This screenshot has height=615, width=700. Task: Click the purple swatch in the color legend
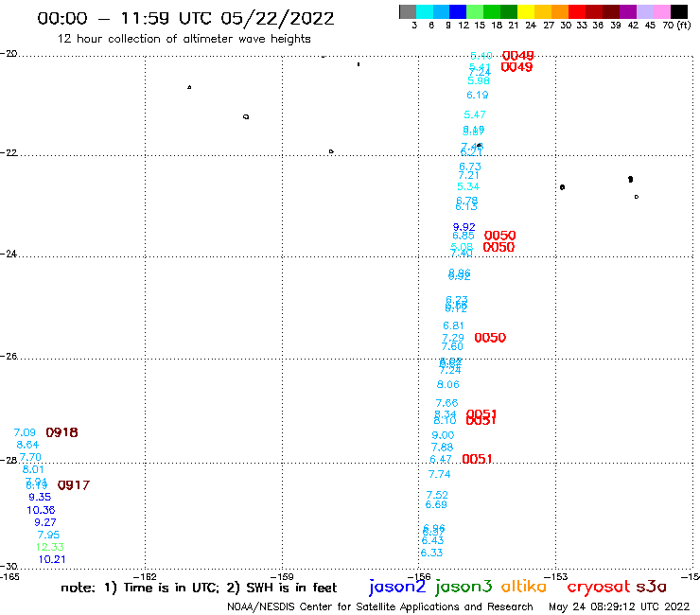click(628, 11)
